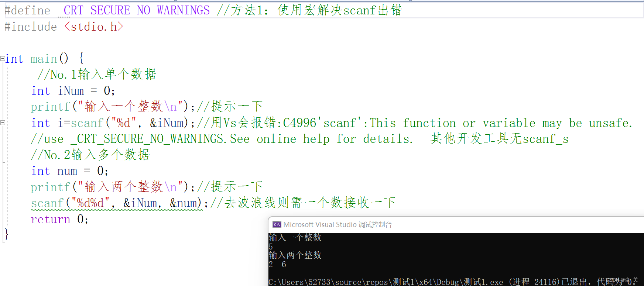Click the squiggly-underlined scanf("%d%d") call

point(117,203)
